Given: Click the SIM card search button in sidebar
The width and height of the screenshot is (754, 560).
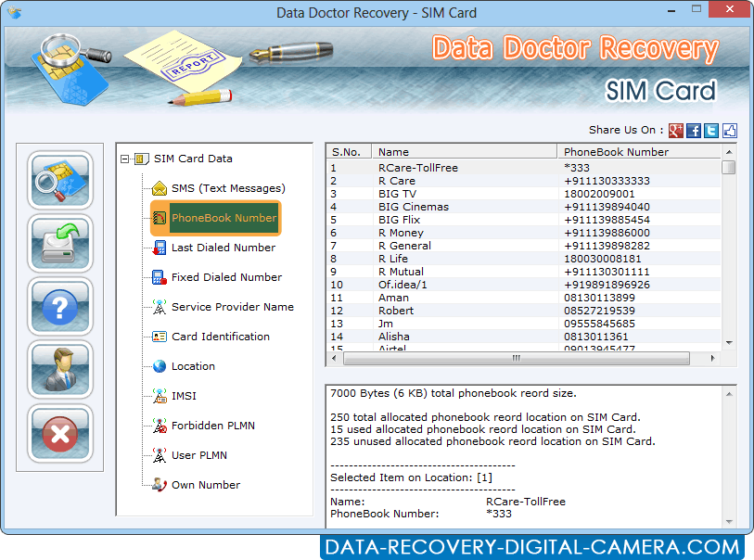Looking at the screenshot, I should 60,180.
